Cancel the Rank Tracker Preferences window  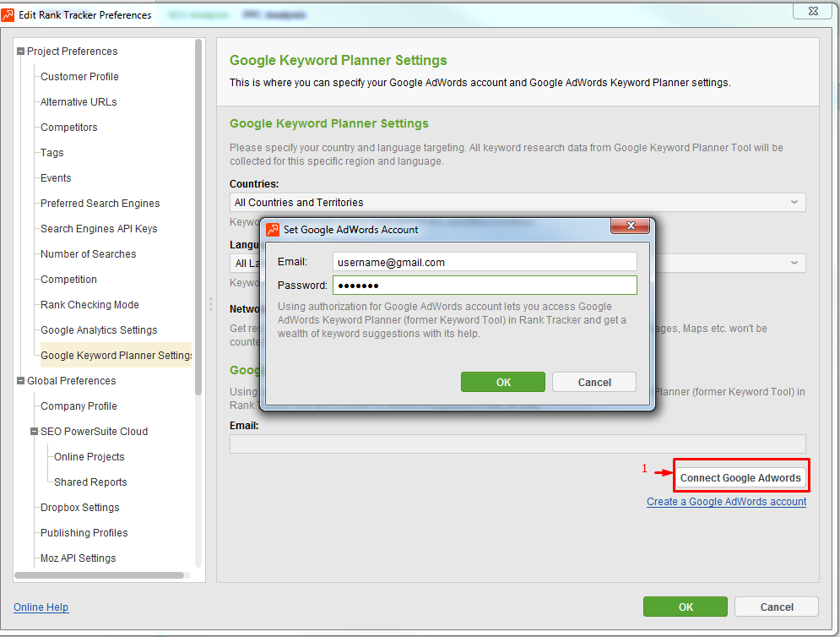(776, 607)
